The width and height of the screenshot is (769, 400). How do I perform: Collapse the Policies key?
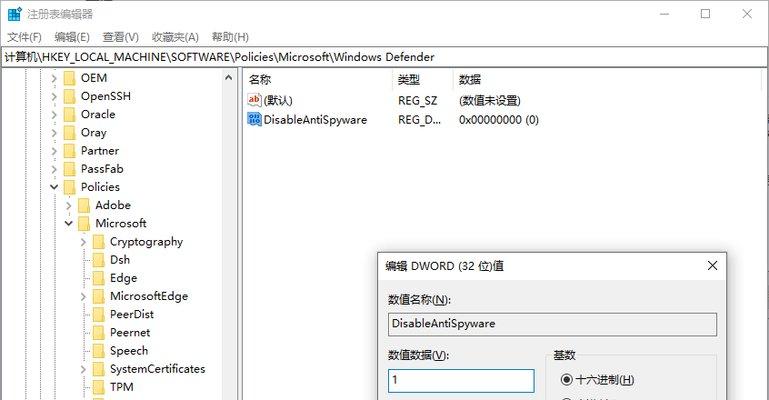point(54,187)
